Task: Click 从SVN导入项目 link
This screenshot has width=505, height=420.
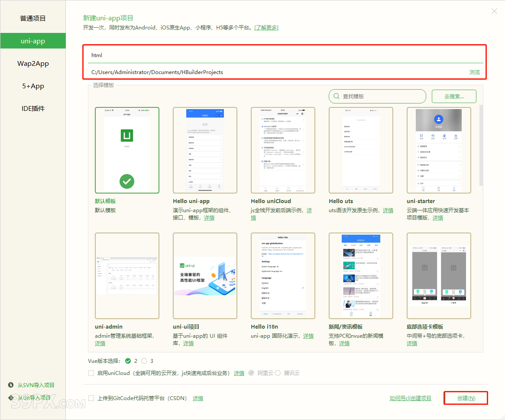Action: pyautogui.click(x=36, y=385)
